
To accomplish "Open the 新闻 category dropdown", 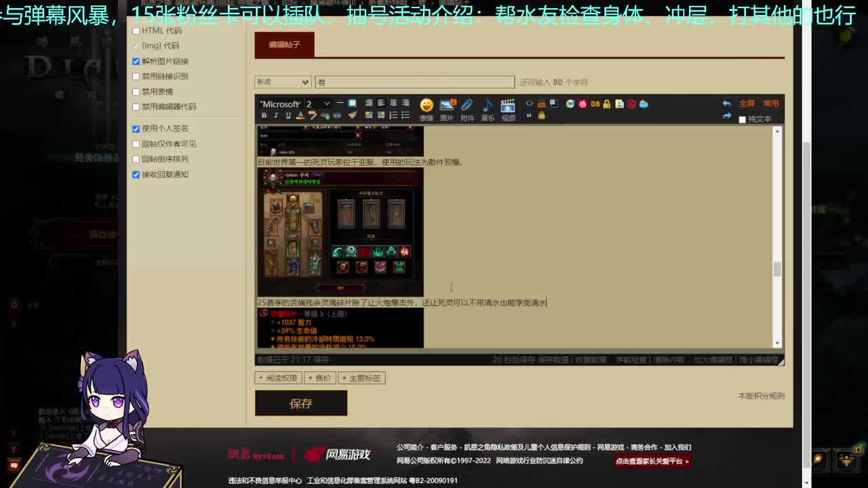I will (x=283, y=82).
